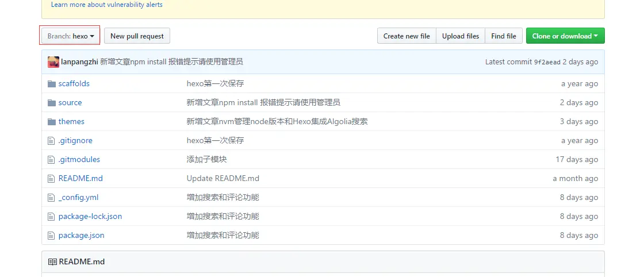The height and width of the screenshot is (277, 644).
Task: Click Create new file button
Action: [407, 36]
